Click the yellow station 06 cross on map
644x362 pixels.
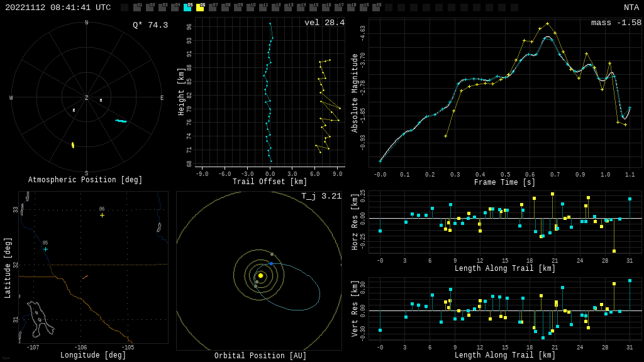click(x=102, y=216)
